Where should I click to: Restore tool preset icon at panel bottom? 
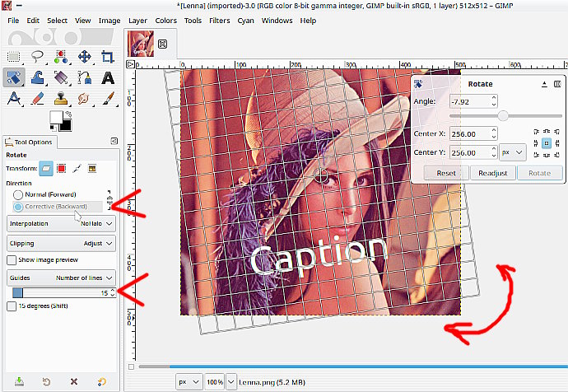(x=46, y=381)
